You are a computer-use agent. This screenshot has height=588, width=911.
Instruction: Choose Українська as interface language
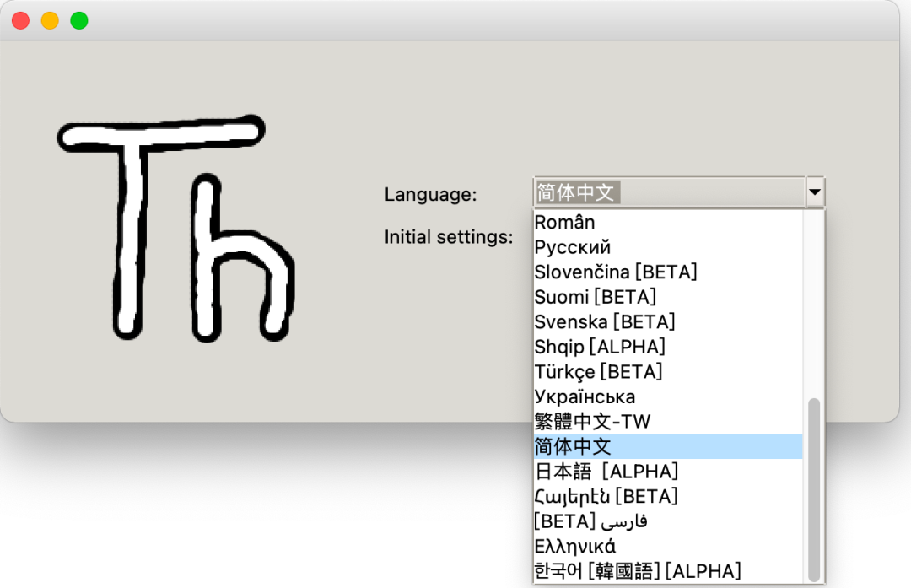point(586,396)
